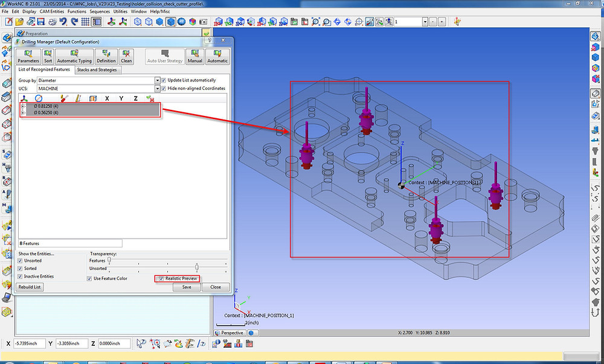604x364 pixels.
Task: Click the wireframe cube view icon
Action: coord(138,22)
